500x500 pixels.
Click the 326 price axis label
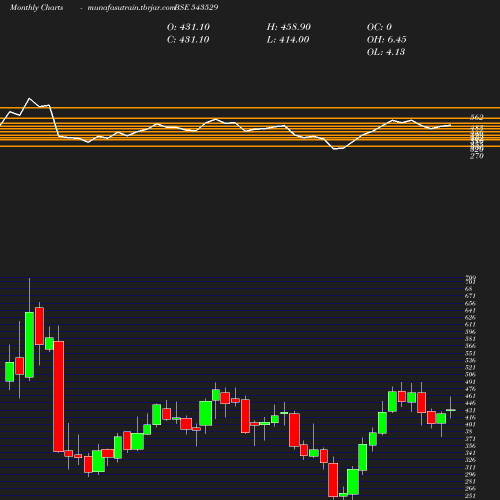click(x=470, y=460)
